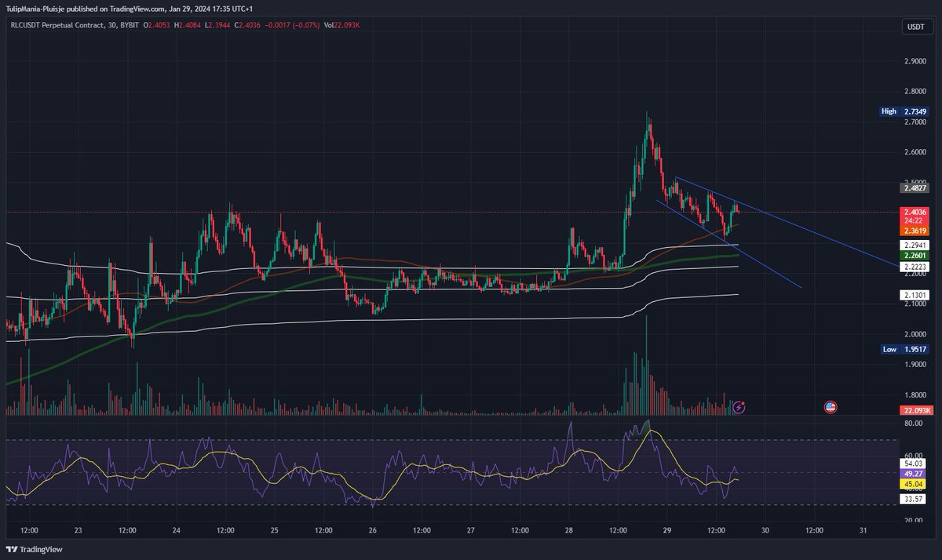Click the High 2.7349 price label

[x=904, y=111]
